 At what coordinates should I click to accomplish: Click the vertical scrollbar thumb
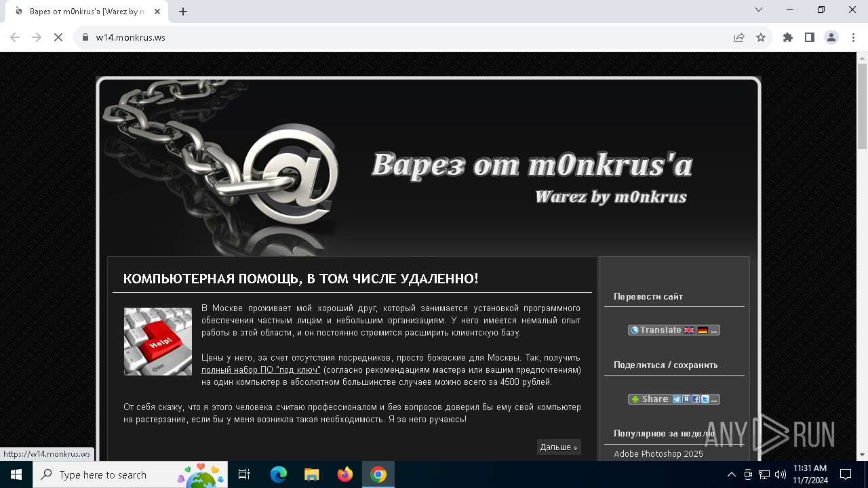click(862, 106)
